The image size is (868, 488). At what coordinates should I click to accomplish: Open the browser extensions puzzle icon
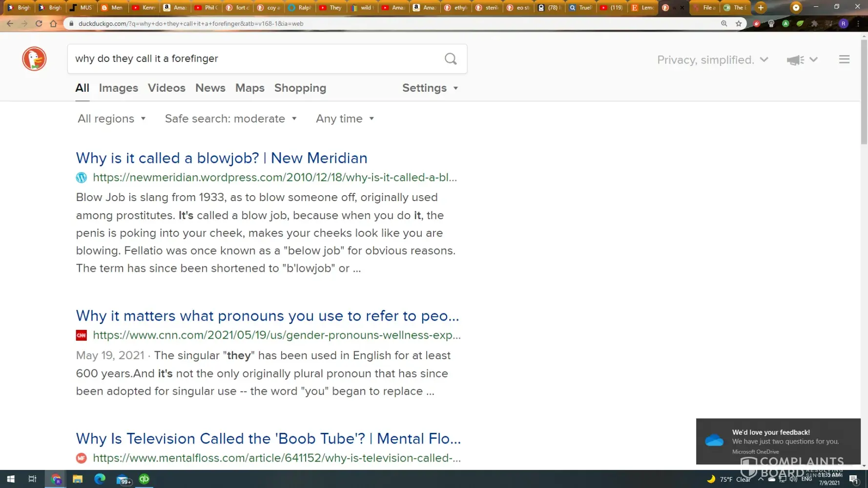814,23
